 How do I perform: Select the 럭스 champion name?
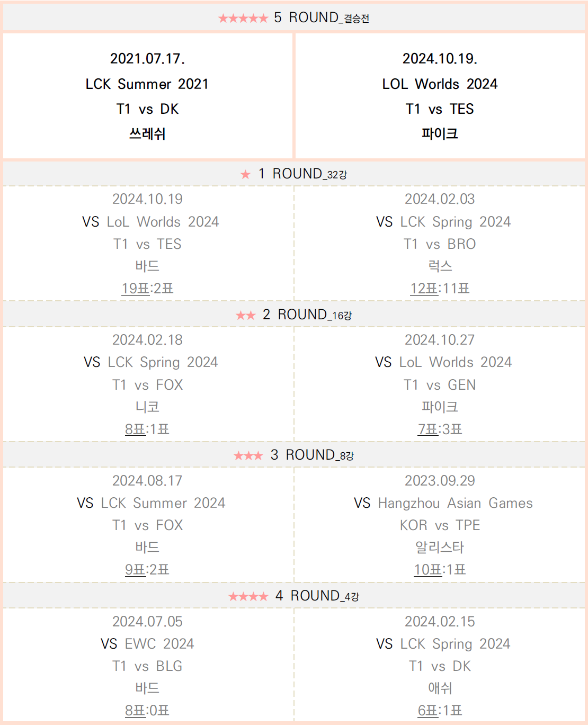pyautogui.click(x=440, y=266)
